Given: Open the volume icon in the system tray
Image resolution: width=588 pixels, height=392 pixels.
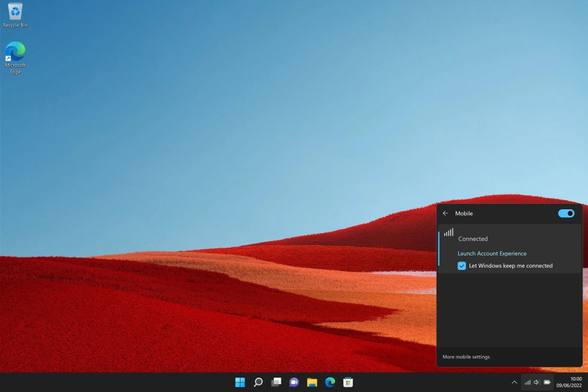Looking at the screenshot, I should (x=537, y=382).
